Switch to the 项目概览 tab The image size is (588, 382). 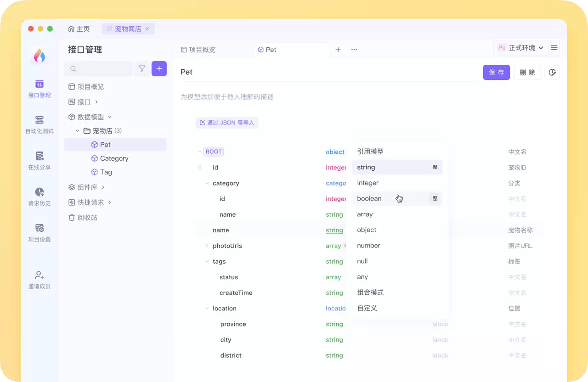(198, 50)
